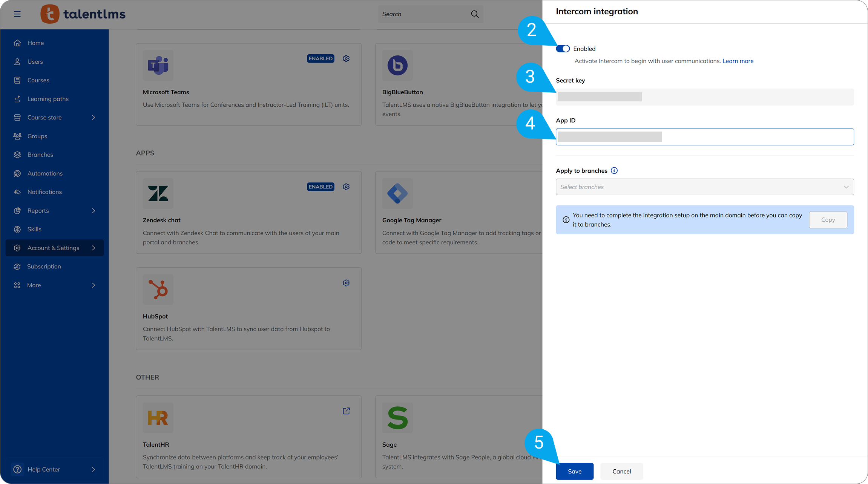Toggle the Intercom Enabled switch
The width and height of the screenshot is (868, 484).
point(563,49)
